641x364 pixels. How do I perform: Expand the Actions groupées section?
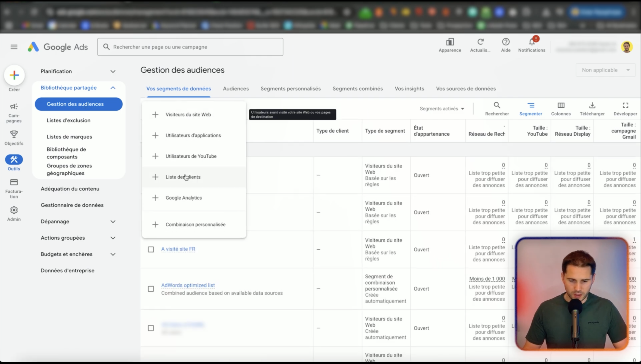coord(113,238)
